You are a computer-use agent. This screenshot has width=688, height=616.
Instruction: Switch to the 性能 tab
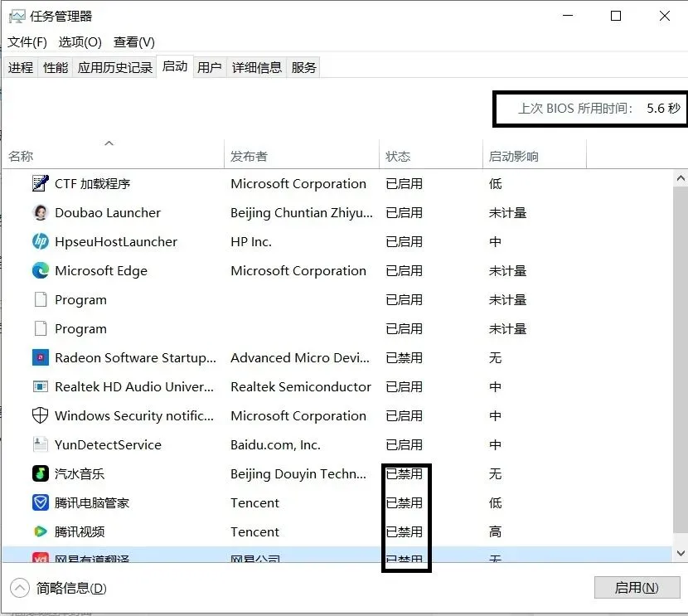tap(56, 67)
